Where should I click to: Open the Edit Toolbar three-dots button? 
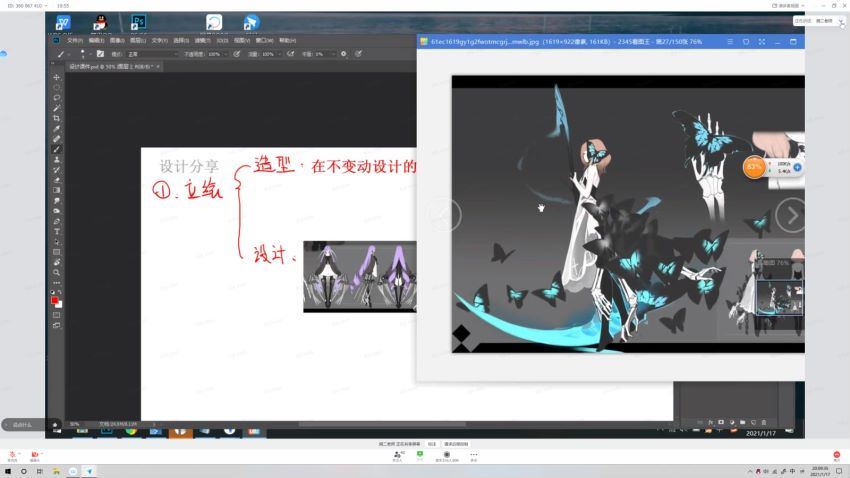pyautogui.click(x=56, y=283)
